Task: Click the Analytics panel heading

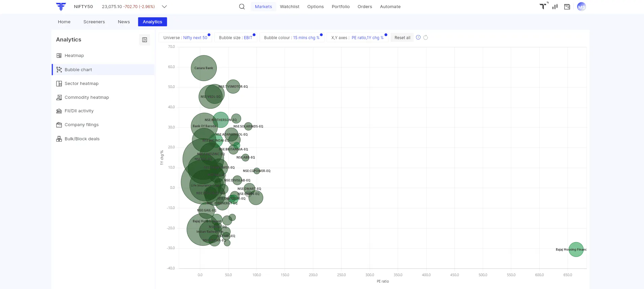Action: [x=69, y=40]
